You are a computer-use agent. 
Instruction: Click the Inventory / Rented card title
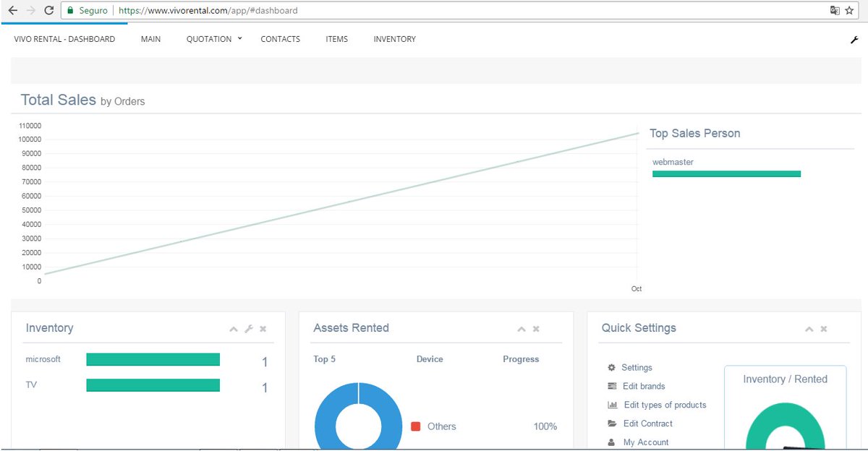(785, 379)
